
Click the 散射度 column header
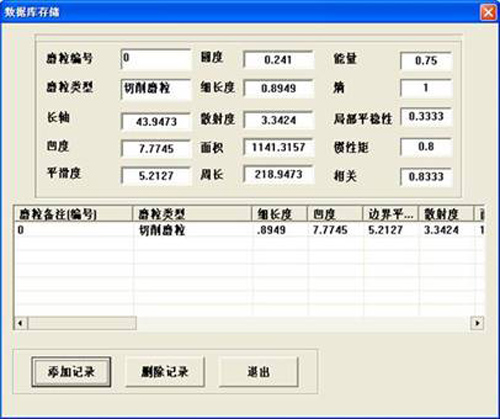click(x=446, y=214)
